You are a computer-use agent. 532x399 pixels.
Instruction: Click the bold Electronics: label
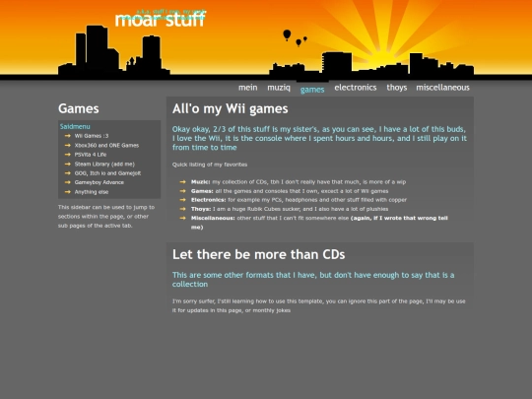pyautogui.click(x=208, y=200)
